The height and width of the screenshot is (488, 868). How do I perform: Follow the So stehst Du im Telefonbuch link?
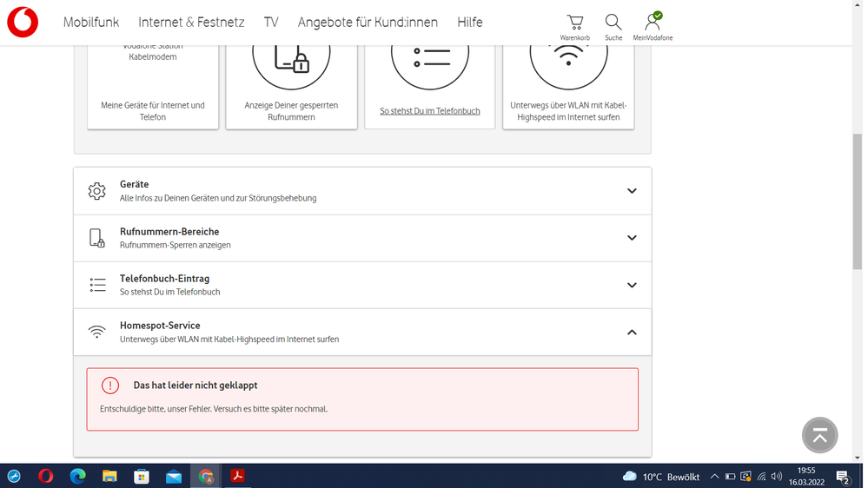[429, 110]
